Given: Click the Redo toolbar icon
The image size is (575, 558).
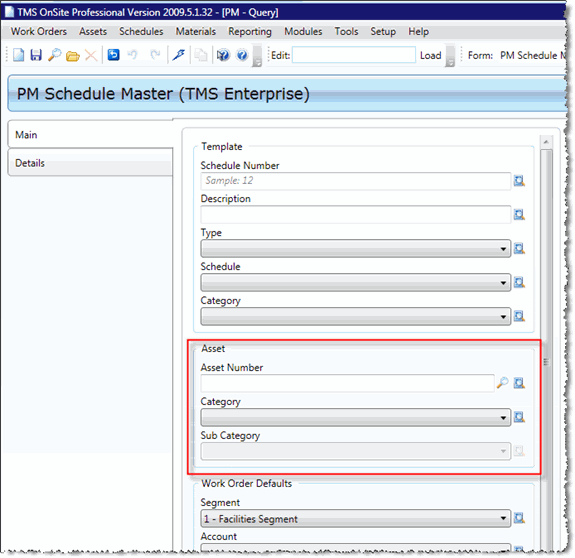Looking at the screenshot, I should tap(155, 55).
